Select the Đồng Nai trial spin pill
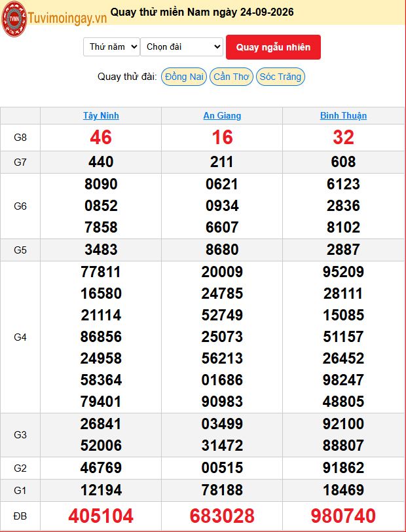Screen dimensions: 406x532 184,77
